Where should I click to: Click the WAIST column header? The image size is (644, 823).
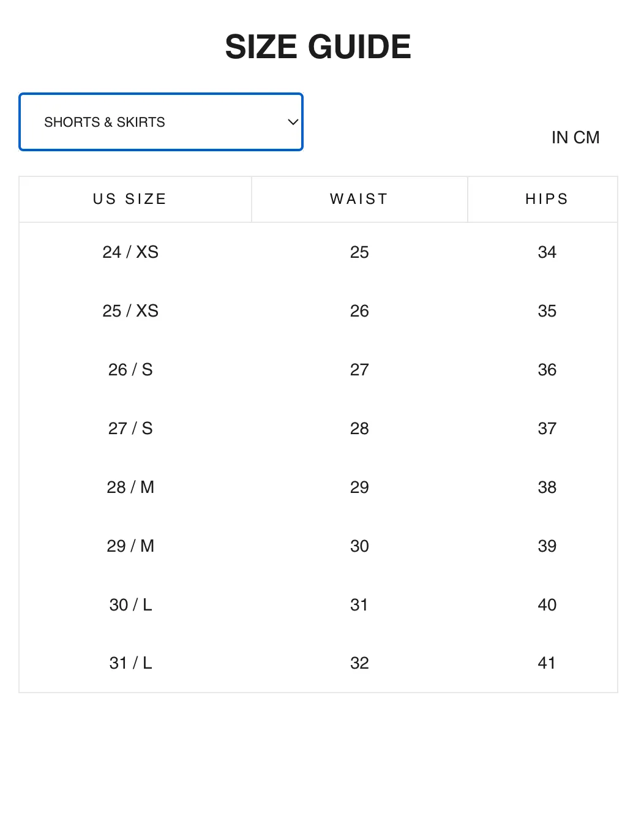[359, 199]
